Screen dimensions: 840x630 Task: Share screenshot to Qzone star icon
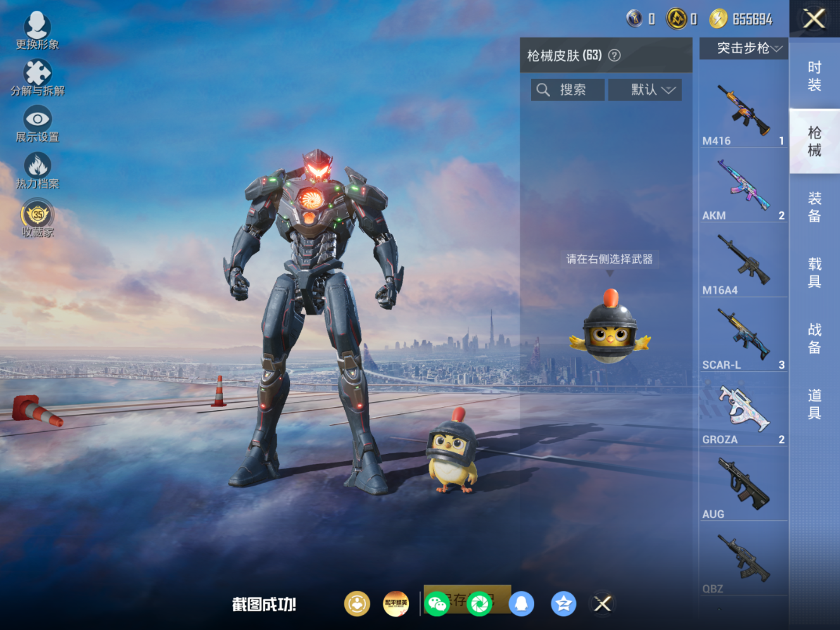coord(563,603)
